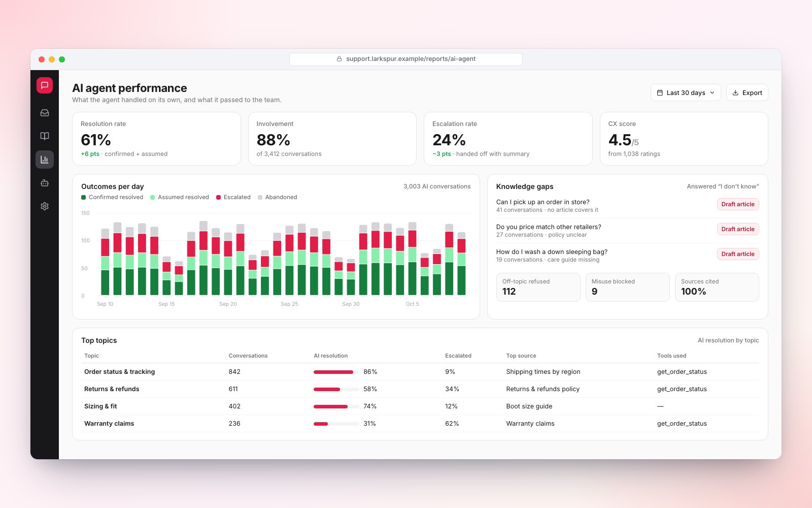Screen dimensions: 812x508
Task: Open the Resolution rate card
Action: pos(156,139)
